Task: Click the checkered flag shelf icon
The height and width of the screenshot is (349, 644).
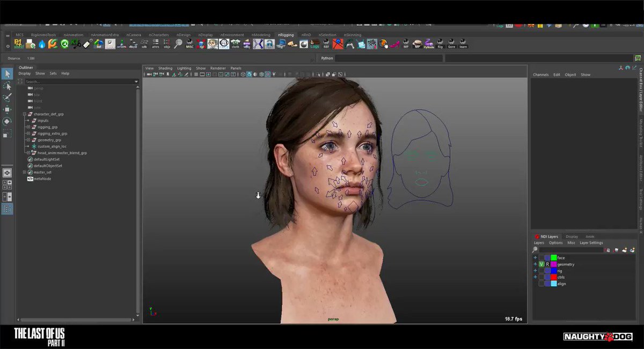Action: 372,44
